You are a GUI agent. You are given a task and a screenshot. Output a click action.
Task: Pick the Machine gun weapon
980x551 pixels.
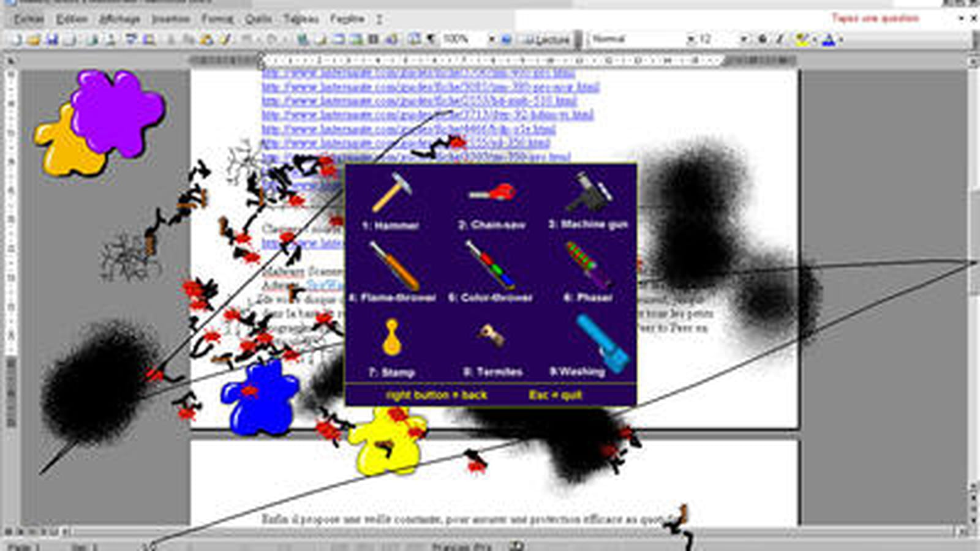coord(589,202)
